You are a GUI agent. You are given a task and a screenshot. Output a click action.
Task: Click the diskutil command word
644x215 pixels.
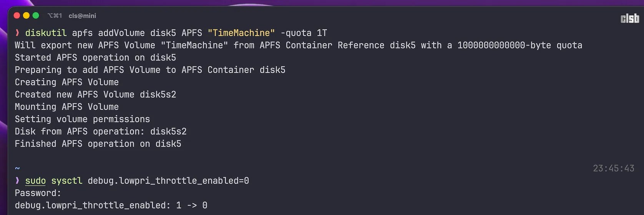46,33
